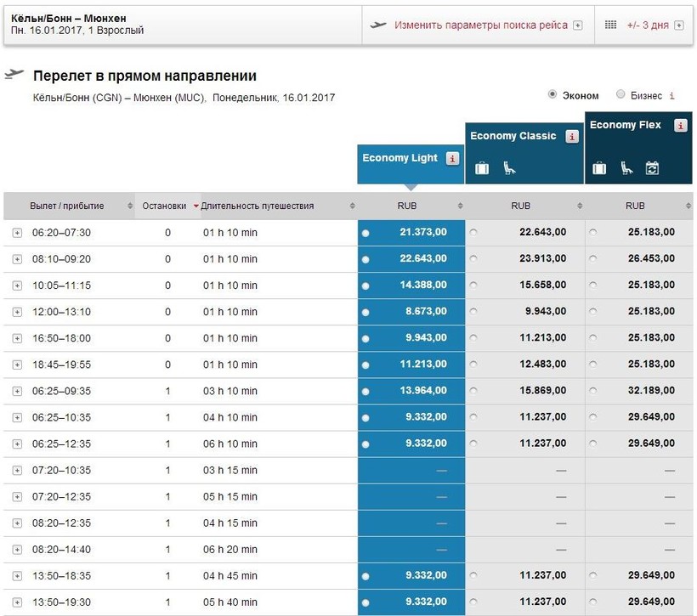
Task: Expand the 18:45–19:55 flight row
Action: tap(17, 365)
